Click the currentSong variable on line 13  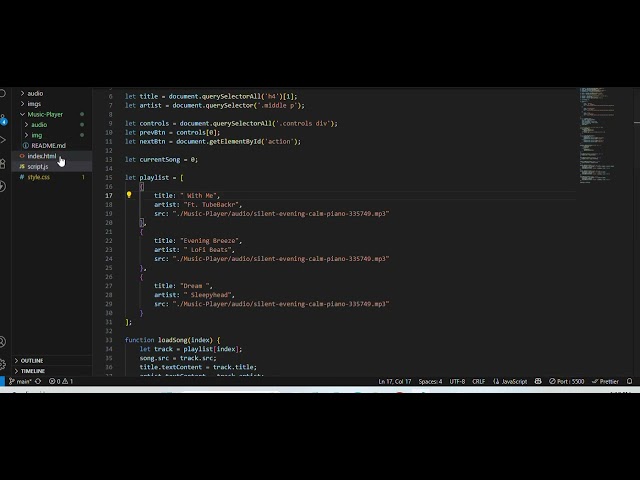(160, 160)
